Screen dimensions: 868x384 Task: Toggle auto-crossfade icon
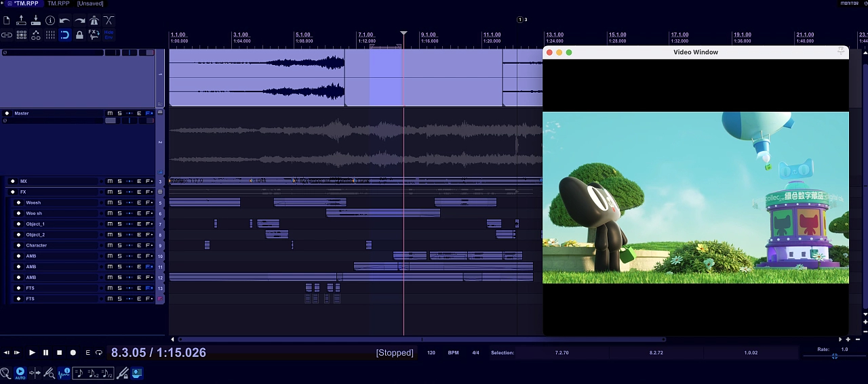tap(108, 20)
